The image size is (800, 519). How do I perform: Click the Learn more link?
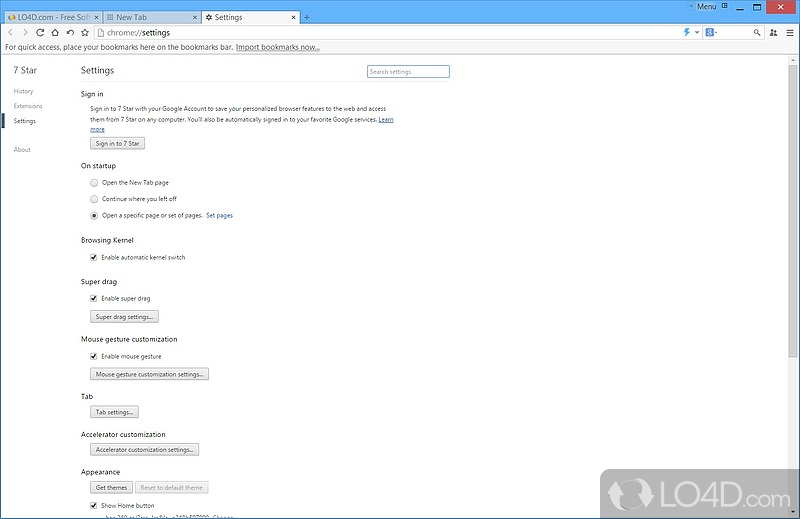click(386, 119)
